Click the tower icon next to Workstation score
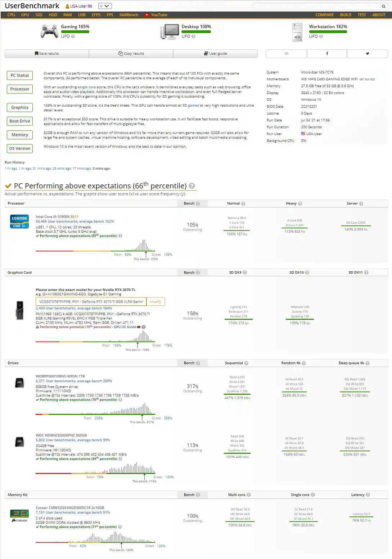This screenshot has width=392, height=559. point(297,32)
